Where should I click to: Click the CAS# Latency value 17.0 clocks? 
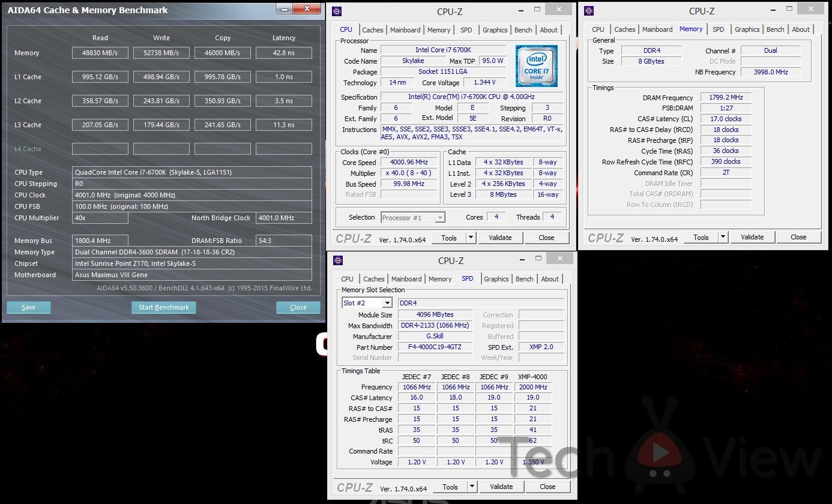[726, 119]
